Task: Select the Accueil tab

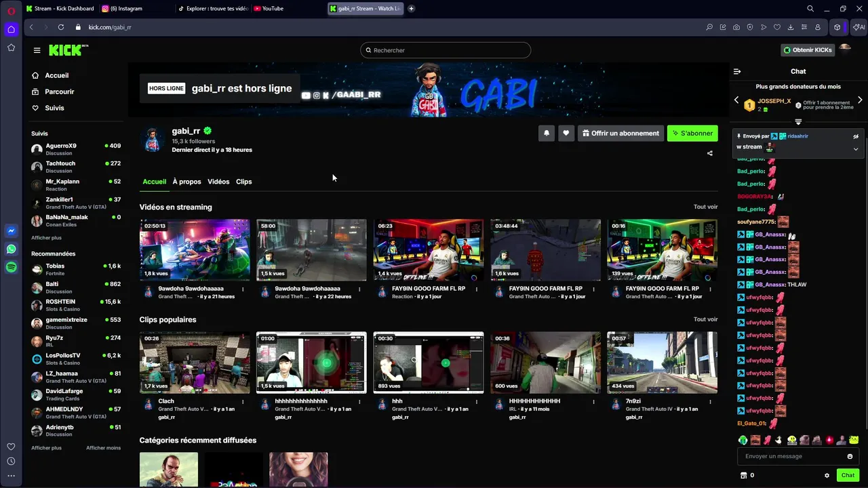Action: (x=154, y=182)
